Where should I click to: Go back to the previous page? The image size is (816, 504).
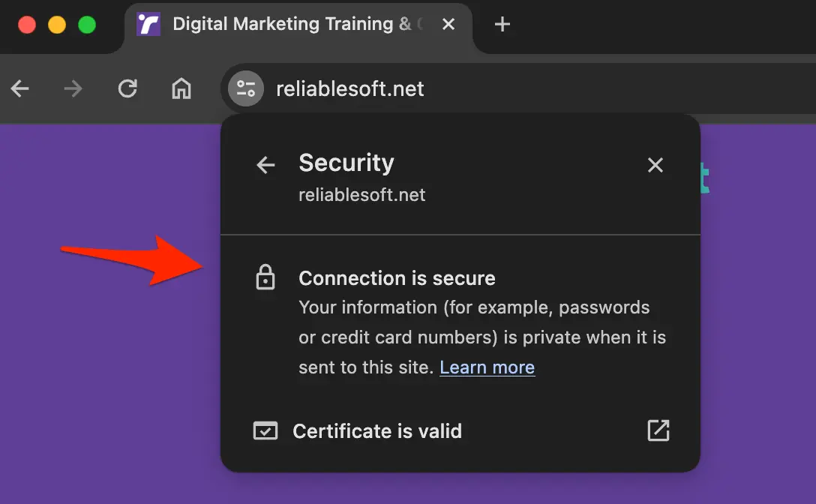tap(20, 89)
